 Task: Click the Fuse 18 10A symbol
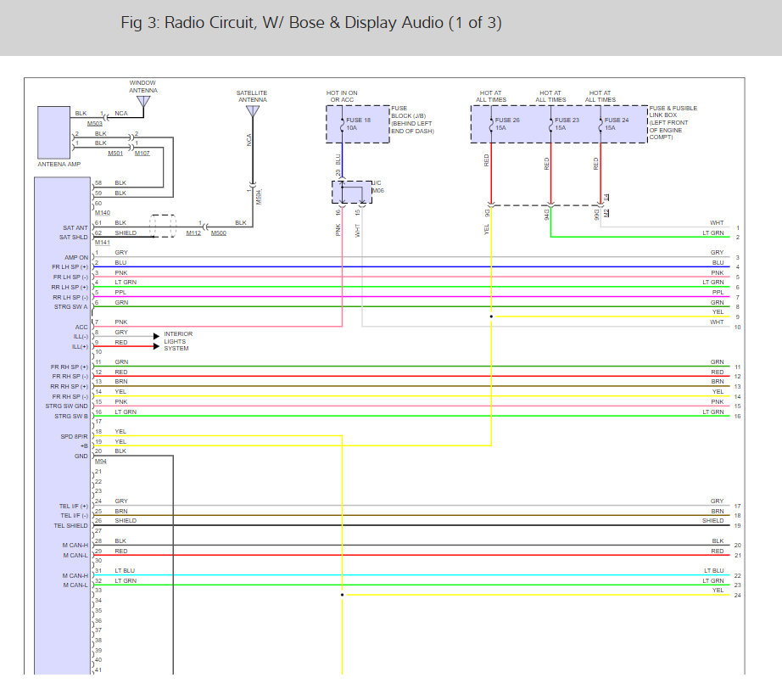(x=342, y=125)
